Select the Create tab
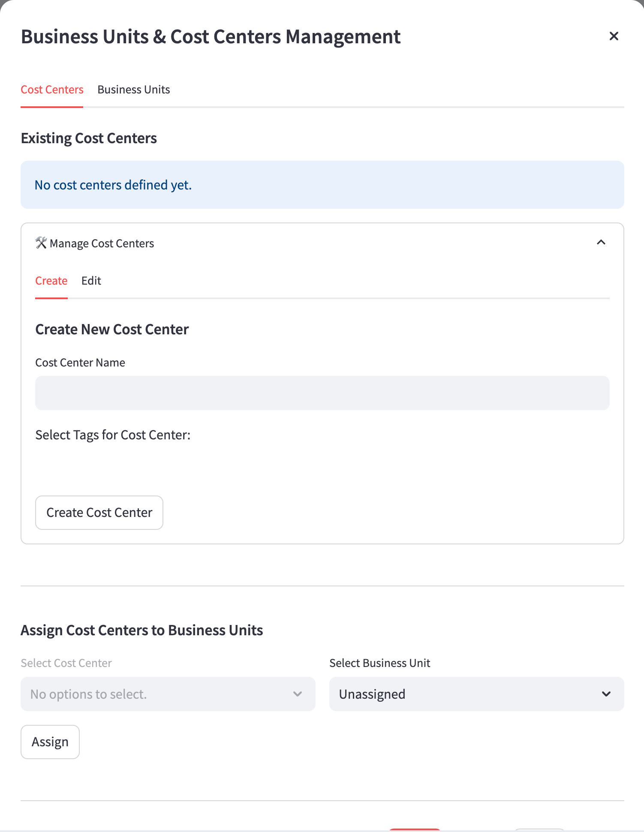 (x=51, y=281)
